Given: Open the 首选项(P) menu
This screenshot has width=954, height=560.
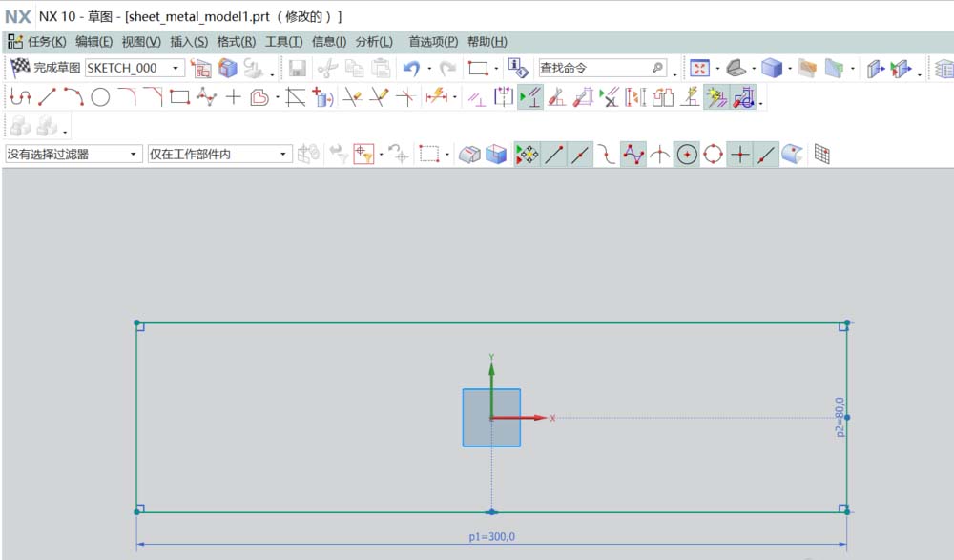Looking at the screenshot, I should [x=433, y=42].
